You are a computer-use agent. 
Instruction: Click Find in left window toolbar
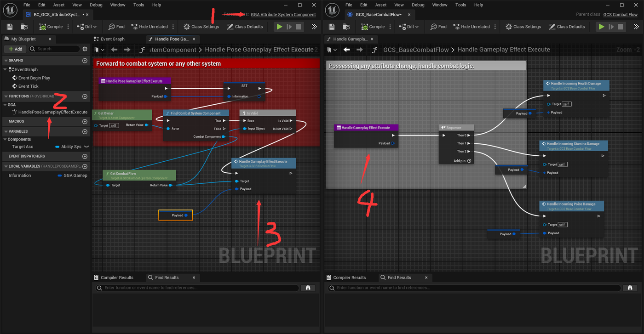pyautogui.click(x=116, y=27)
